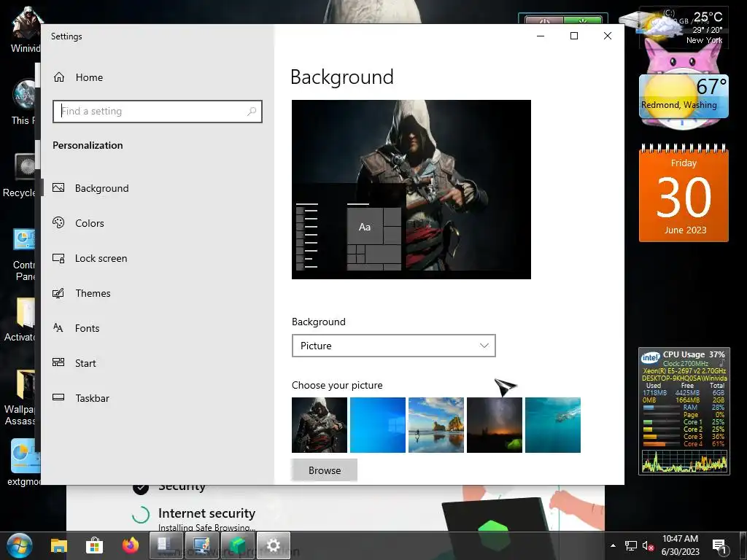The height and width of the screenshot is (560, 747).
Task: Click the taskbar clock showing 10:47 AM
Action: coord(681,545)
